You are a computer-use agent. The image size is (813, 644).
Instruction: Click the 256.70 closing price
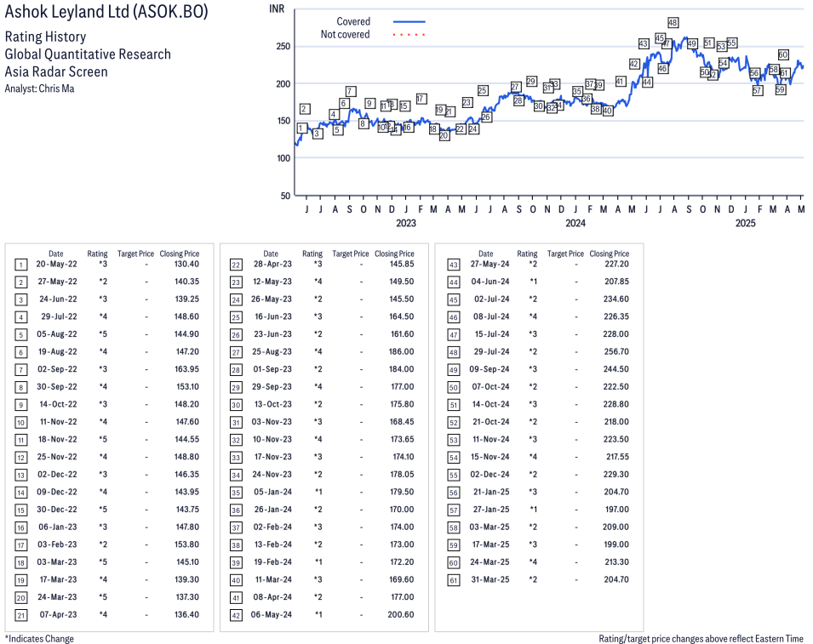coord(616,352)
